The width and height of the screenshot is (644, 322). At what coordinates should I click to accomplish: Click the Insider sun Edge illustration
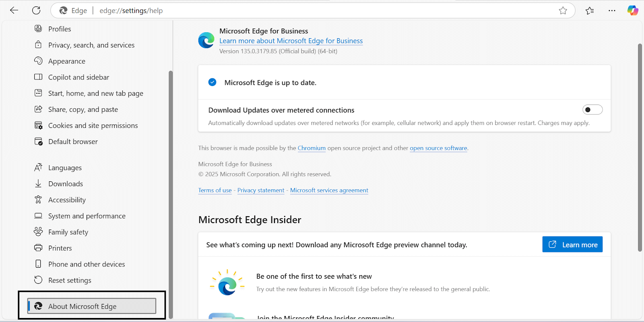pos(227,283)
